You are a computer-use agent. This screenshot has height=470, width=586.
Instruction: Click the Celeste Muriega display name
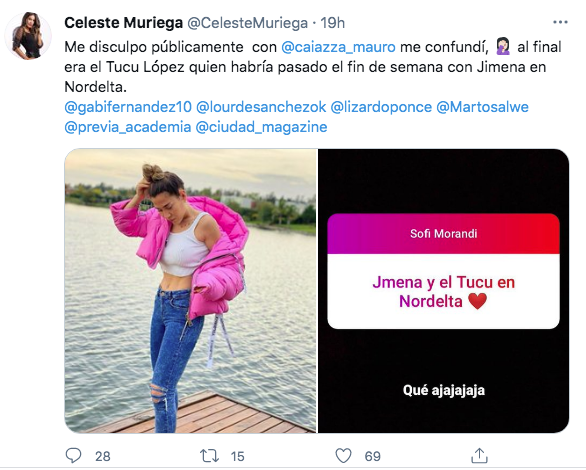click(x=123, y=23)
